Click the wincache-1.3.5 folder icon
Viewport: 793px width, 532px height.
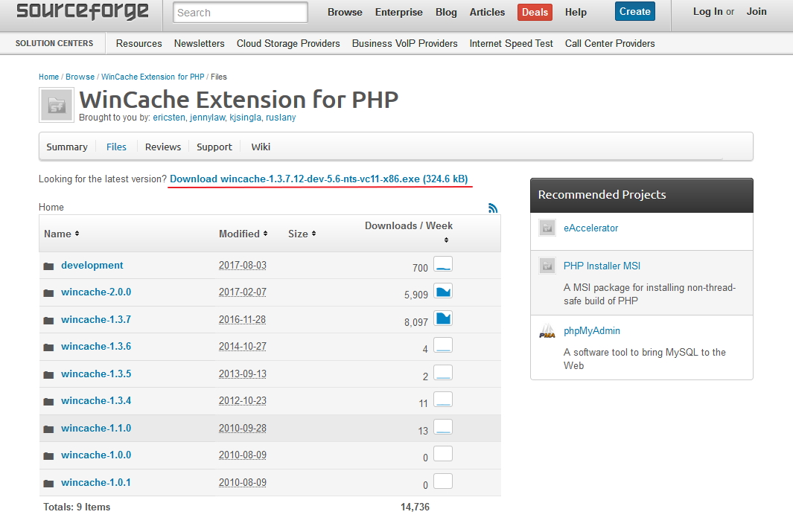coord(48,374)
